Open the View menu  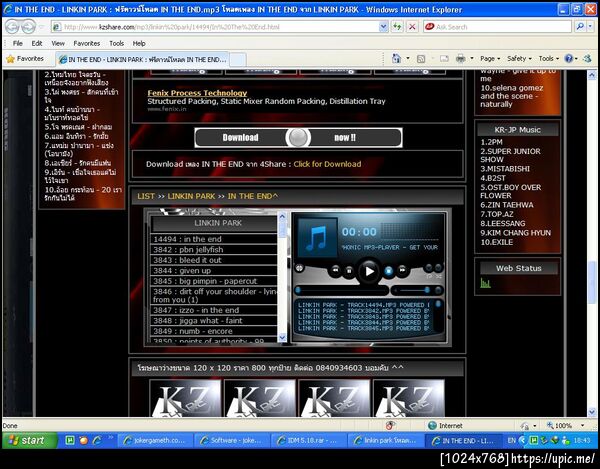tap(58, 43)
